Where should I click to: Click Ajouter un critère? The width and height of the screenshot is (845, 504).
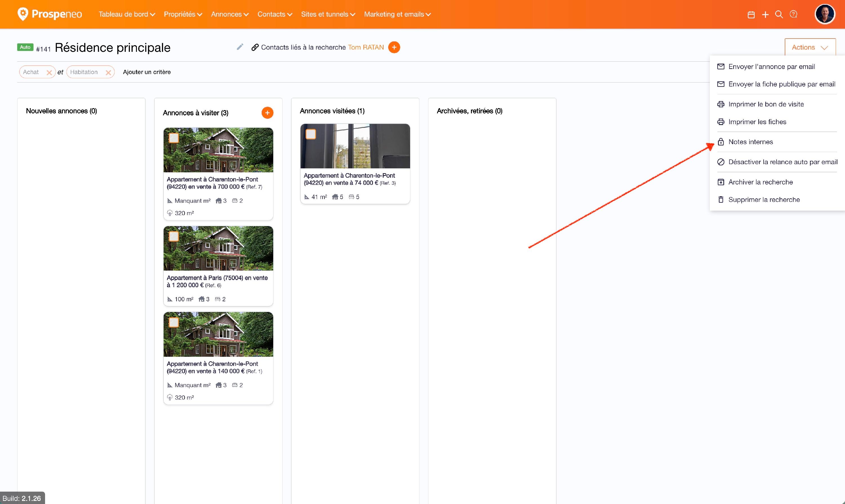tap(147, 72)
